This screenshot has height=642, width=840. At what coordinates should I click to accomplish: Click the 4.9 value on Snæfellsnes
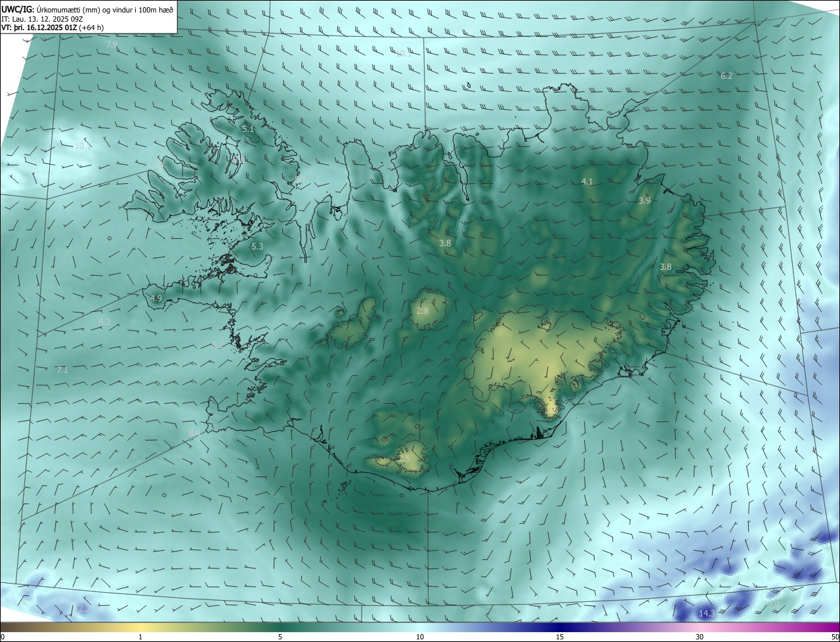click(156, 298)
